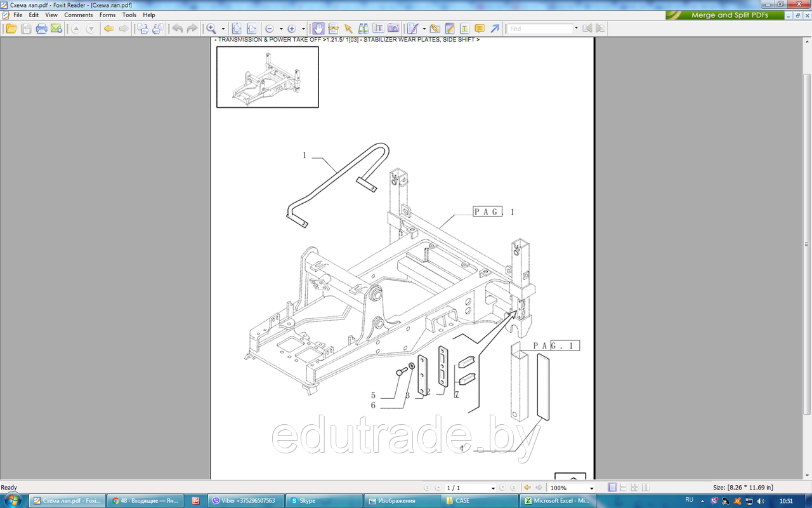Select the Select Annotation arrow tool
The width and height of the screenshot is (812, 508).
coord(348,29)
